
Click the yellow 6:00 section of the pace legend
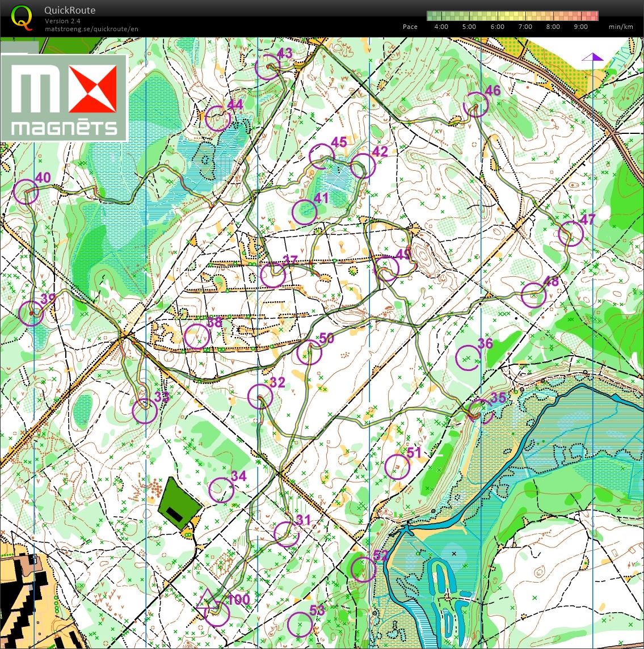pyautogui.click(x=498, y=16)
